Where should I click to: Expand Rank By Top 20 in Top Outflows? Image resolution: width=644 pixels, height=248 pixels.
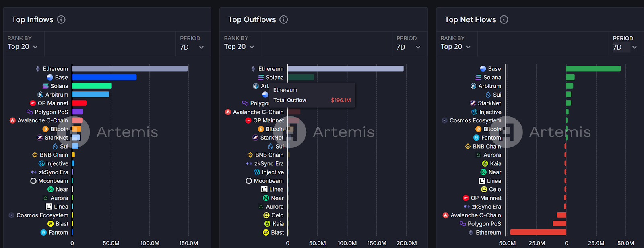coord(239,47)
